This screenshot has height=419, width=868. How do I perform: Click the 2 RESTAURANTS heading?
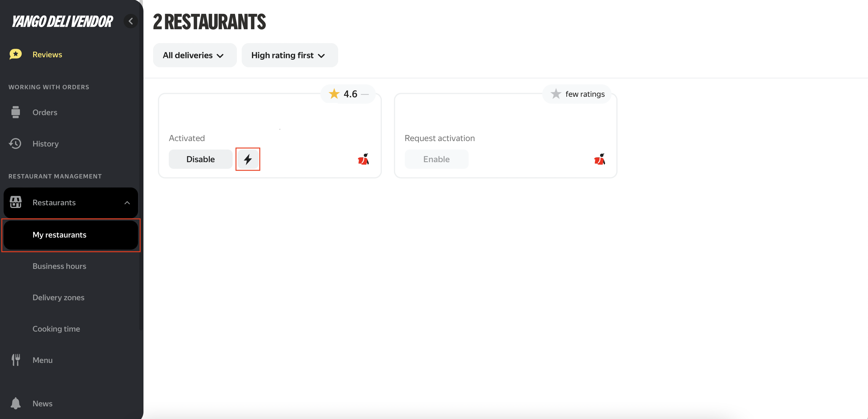point(209,22)
